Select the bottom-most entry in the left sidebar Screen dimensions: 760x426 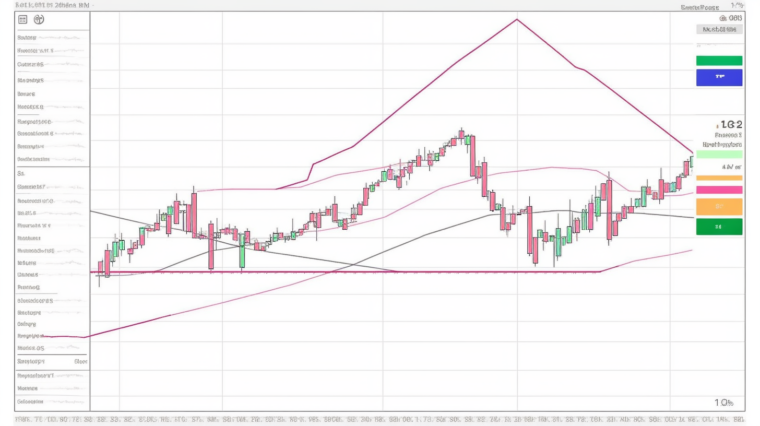[29, 400]
